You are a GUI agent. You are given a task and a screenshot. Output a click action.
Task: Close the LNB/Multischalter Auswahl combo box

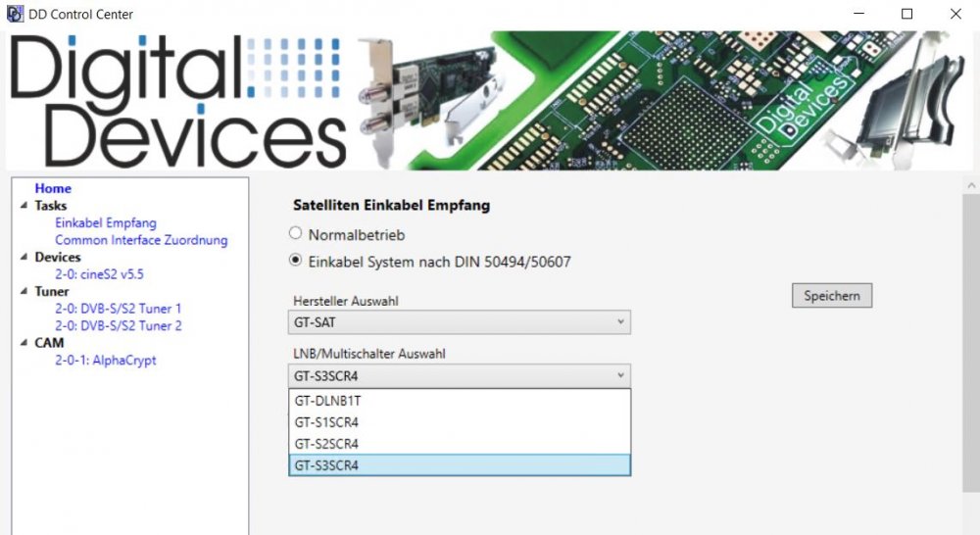460,375
